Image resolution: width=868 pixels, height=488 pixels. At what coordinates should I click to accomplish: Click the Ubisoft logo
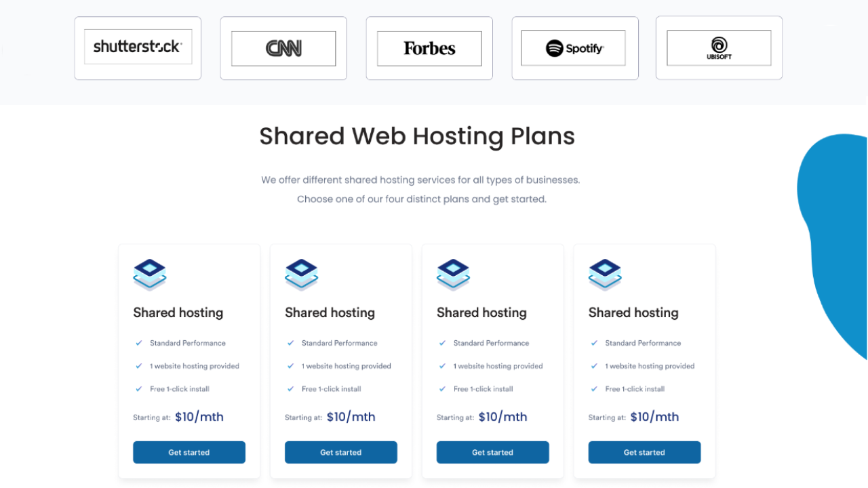point(719,48)
